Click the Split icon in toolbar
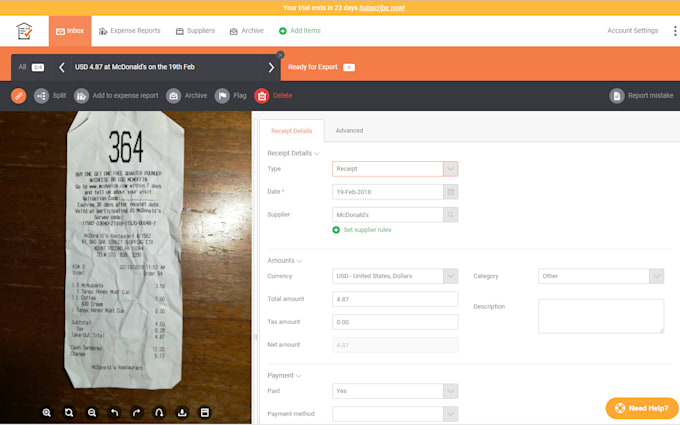680x425 pixels. pos(42,96)
